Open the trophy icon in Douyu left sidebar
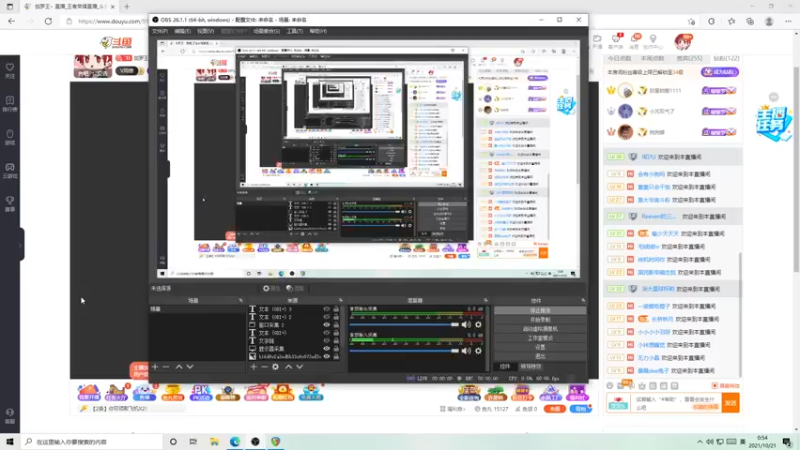This screenshot has height=450, width=800. click(x=10, y=203)
